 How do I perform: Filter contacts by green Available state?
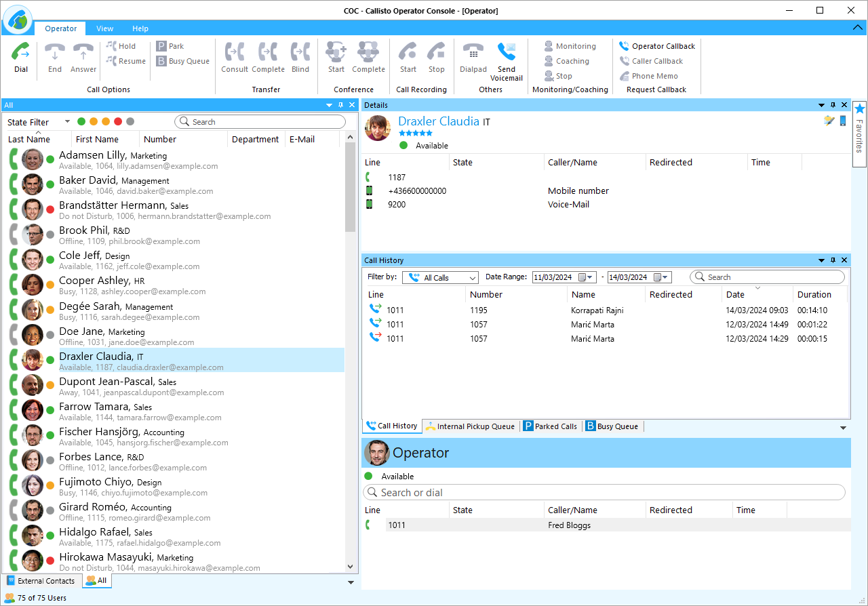81,122
